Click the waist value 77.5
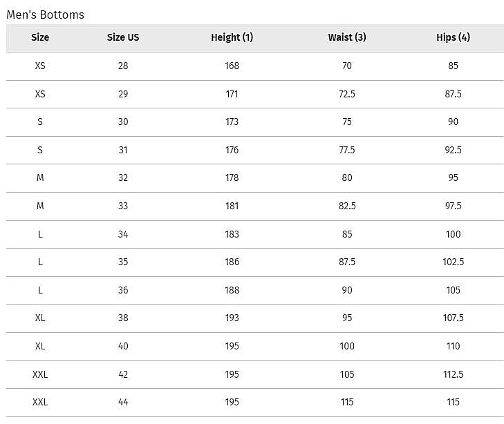The width and height of the screenshot is (504, 424). [347, 150]
